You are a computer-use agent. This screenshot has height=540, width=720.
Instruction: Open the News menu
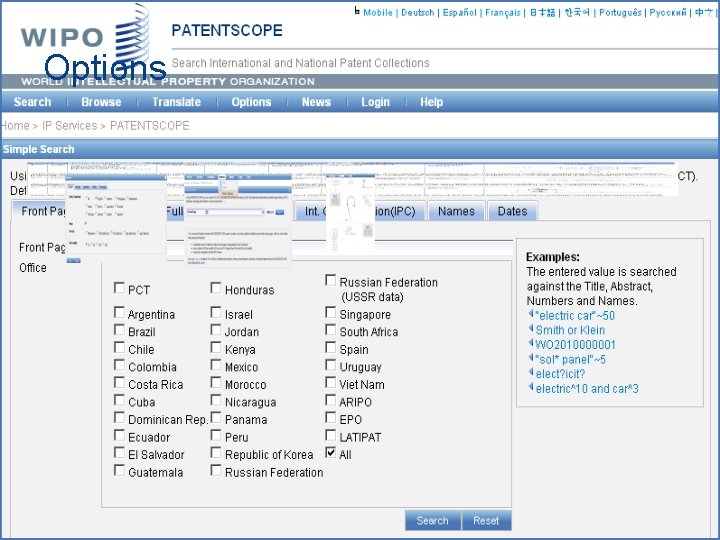click(316, 102)
